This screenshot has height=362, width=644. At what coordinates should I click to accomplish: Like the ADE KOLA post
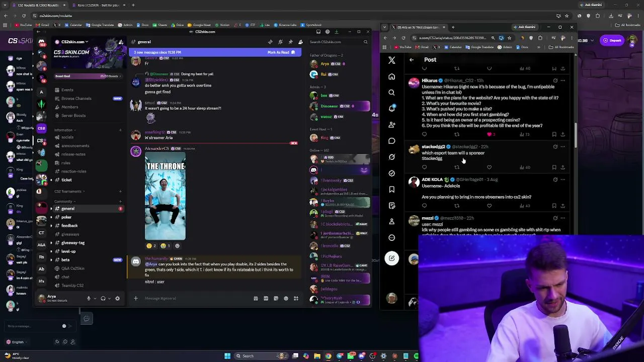pos(489,206)
